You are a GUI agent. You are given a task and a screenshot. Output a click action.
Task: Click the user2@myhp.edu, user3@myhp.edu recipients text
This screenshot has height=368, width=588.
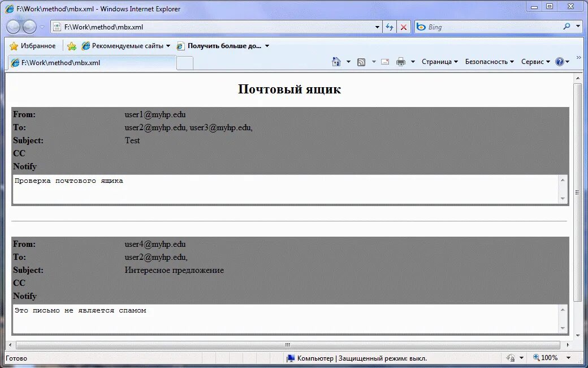(x=189, y=128)
